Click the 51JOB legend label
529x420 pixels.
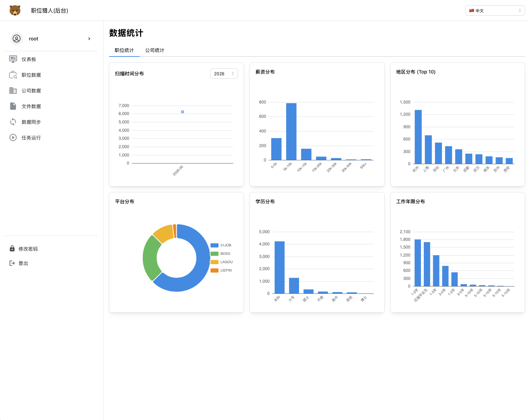click(x=226, y=245)
